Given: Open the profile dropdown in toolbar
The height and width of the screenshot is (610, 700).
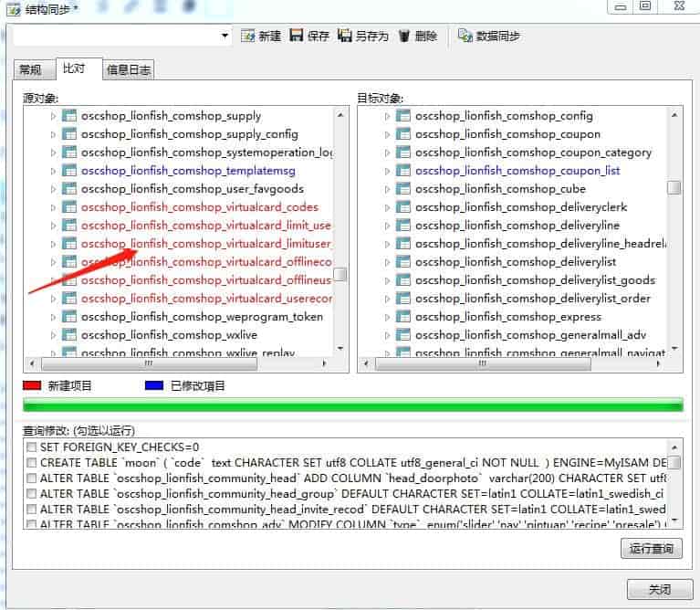Looking at the screenshot, I should tap(225, 36).
